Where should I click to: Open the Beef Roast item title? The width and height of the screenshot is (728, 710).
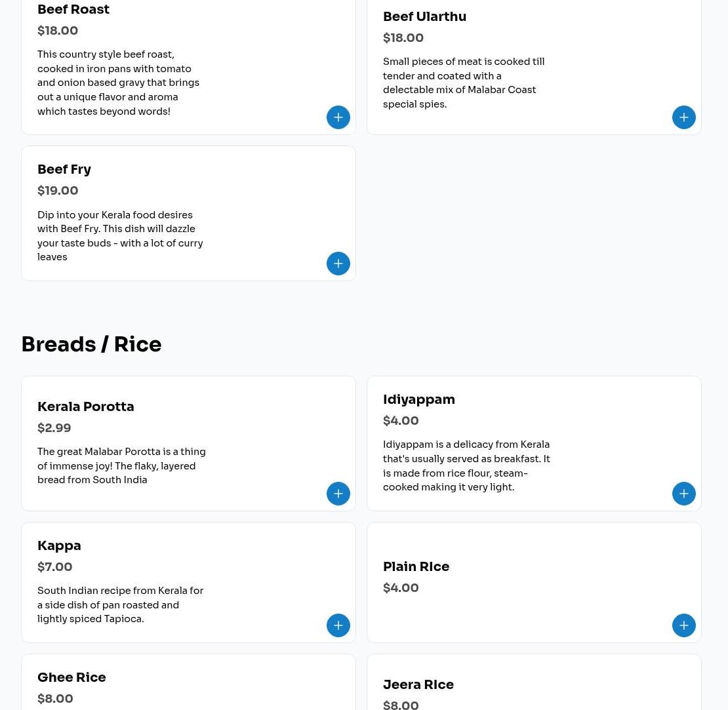tap(73, 10)
